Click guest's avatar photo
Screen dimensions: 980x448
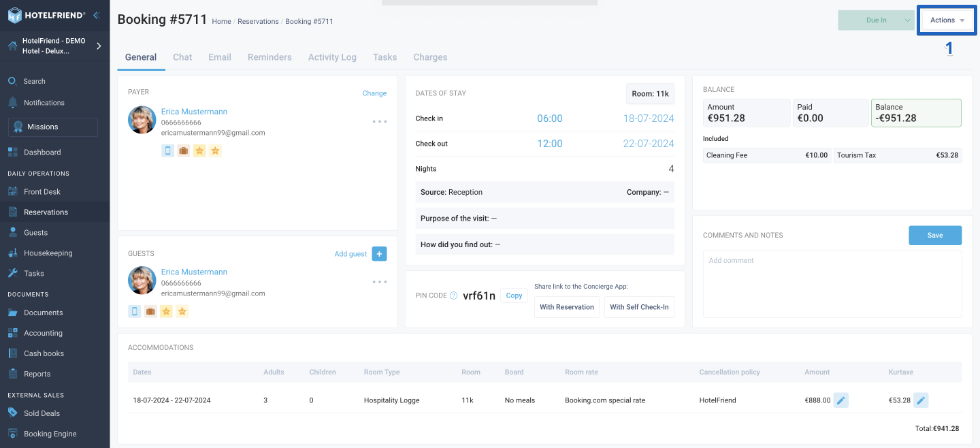pos(142,281)
